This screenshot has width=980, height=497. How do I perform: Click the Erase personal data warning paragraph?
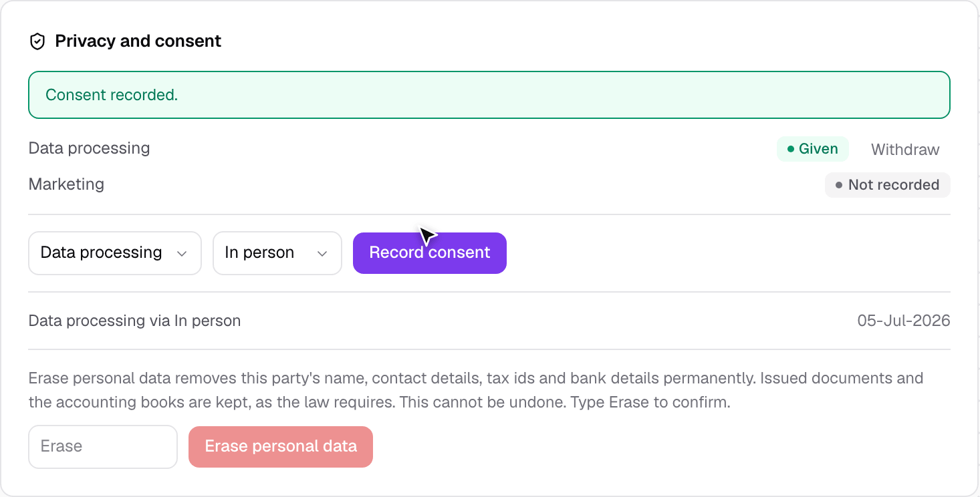[x=476, y=391]
